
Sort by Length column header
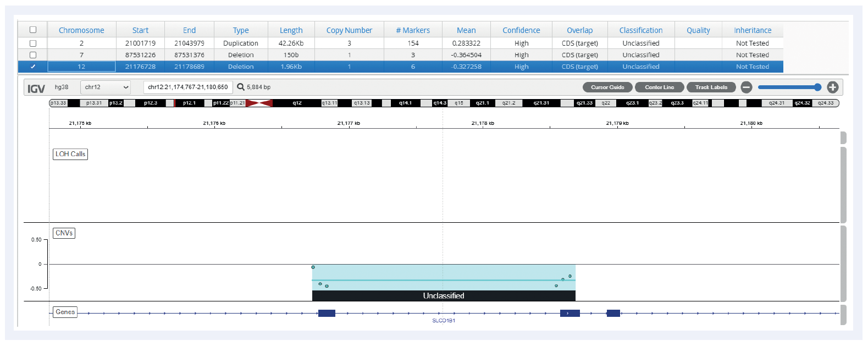[x=291, y=30]
